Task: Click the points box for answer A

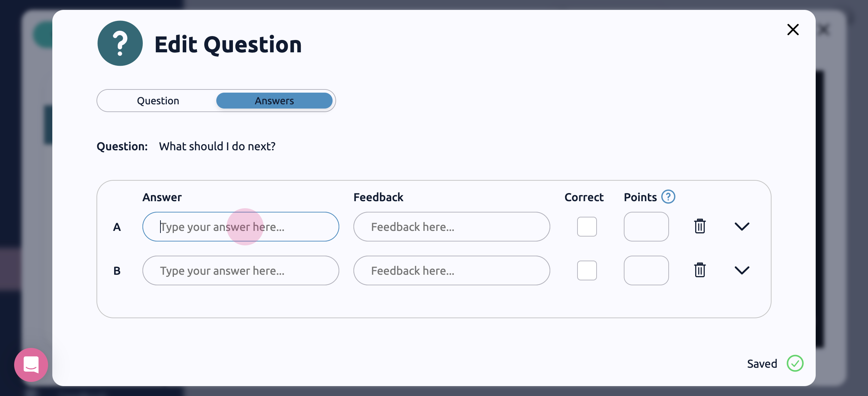Action: click(646, 227)
